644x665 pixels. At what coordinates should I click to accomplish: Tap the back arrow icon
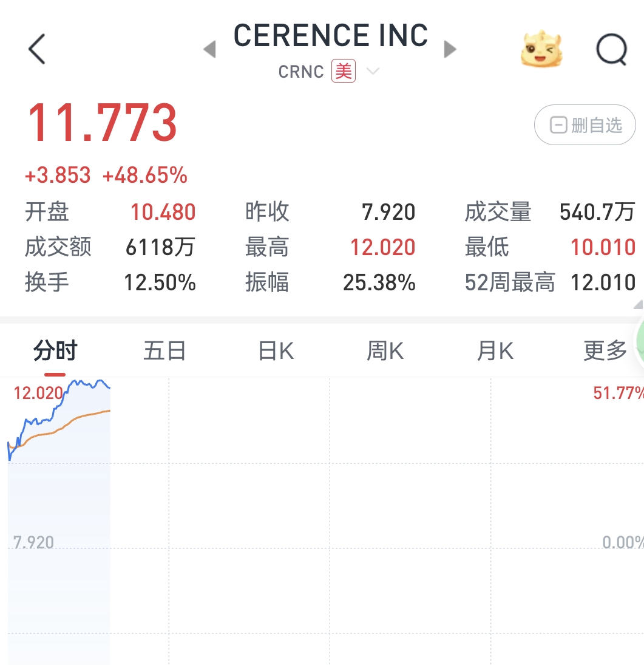click(37, 49)
